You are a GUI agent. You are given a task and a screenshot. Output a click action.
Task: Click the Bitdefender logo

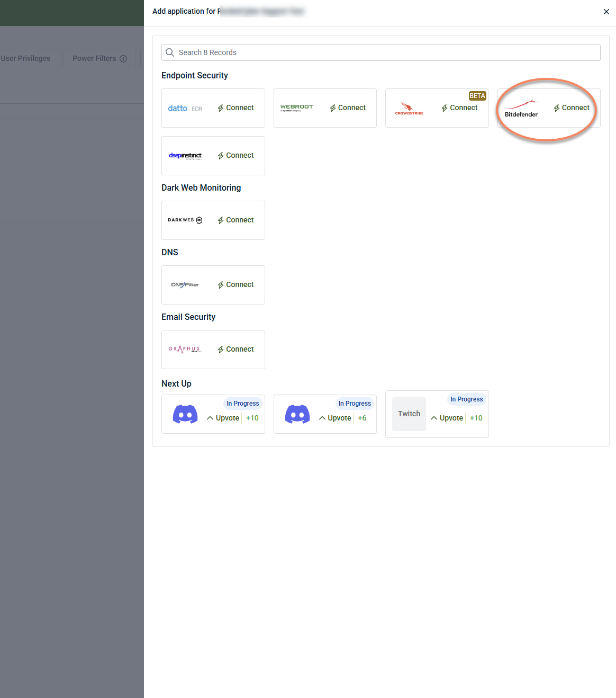[x=521, y=109]
